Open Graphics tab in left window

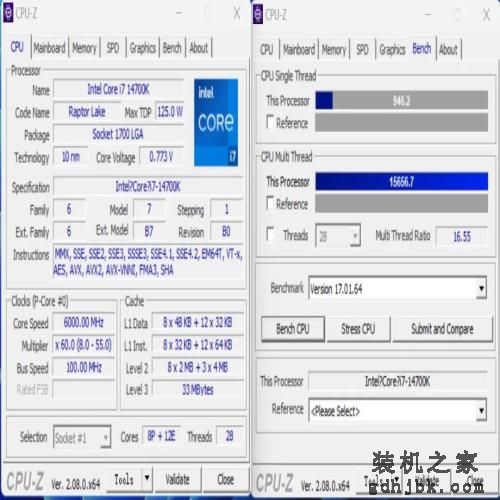(143, 48)
